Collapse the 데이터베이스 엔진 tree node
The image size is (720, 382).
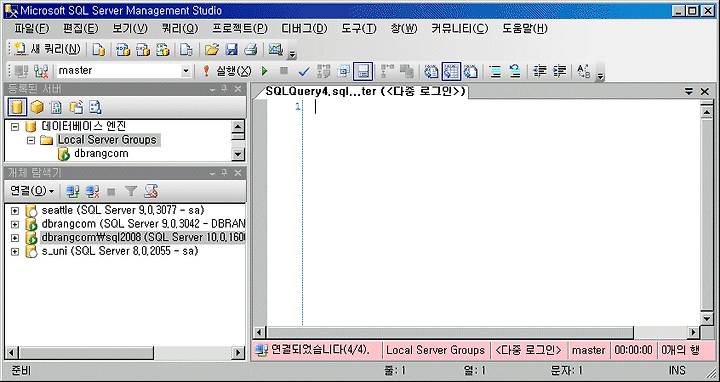pos(15,126)
